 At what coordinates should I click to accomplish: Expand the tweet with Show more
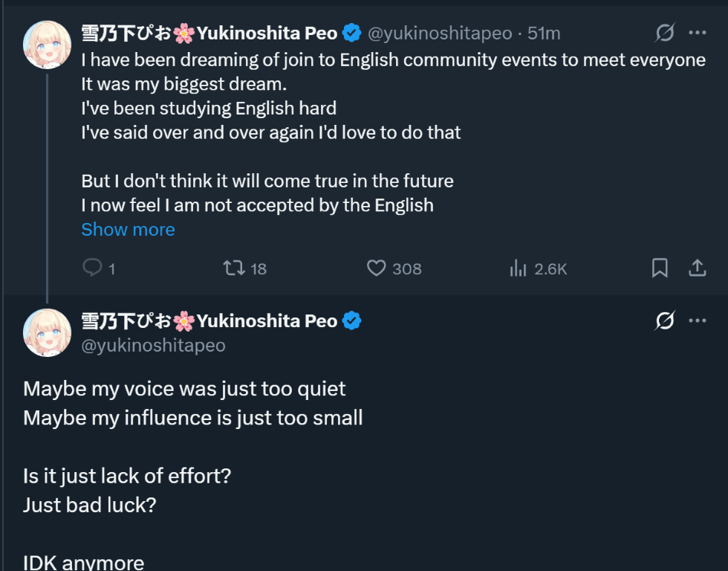click(128, 230)
